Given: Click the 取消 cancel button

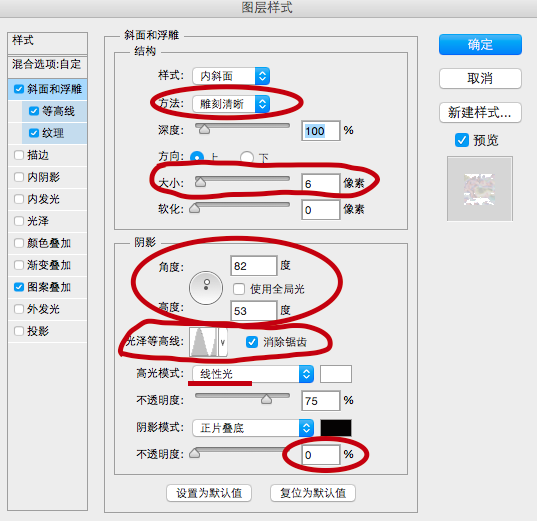Looking at the screenshot, I should (x=480, y=78).
